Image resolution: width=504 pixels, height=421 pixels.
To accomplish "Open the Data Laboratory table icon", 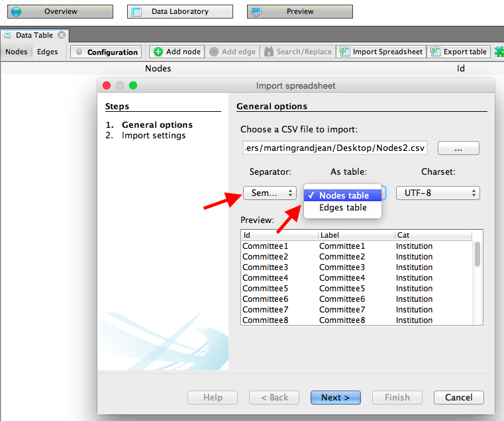I will [x=136, y=12].
